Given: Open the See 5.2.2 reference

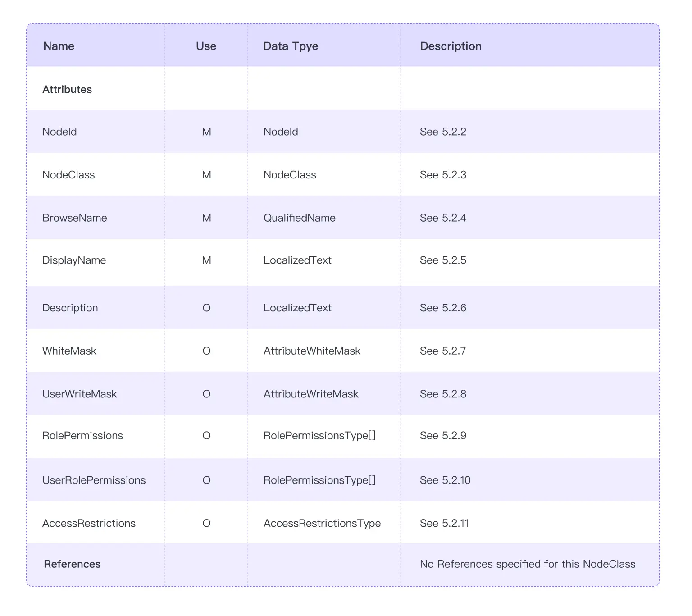Looking at the screenshot, I should (x=443, y=132).
